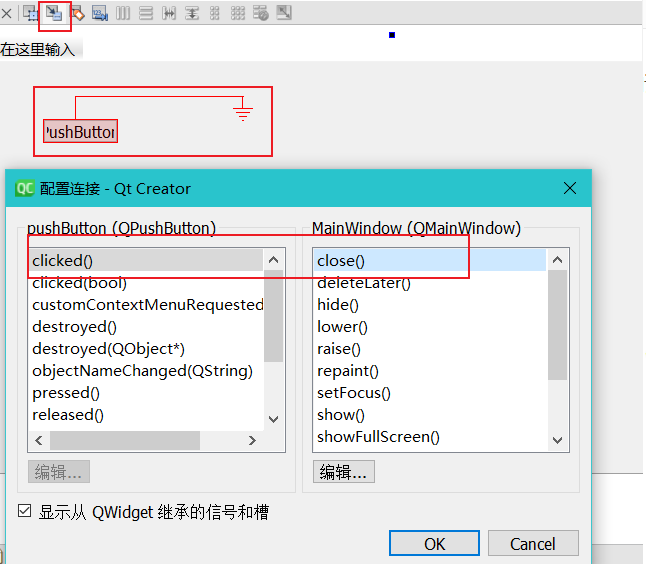Apply the grid layout (three-column) icon
The width and height of the screenshot is (646, 564).
(x=238, y=13)
